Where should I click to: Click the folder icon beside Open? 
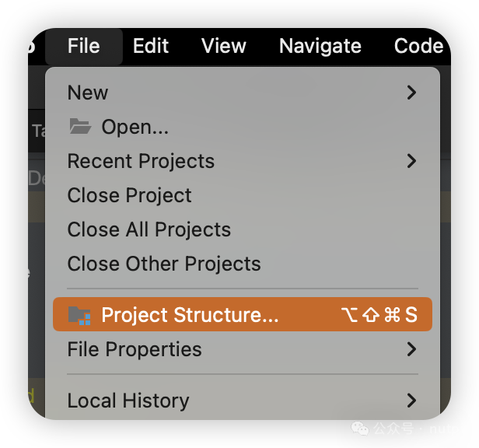coord(80,126)
